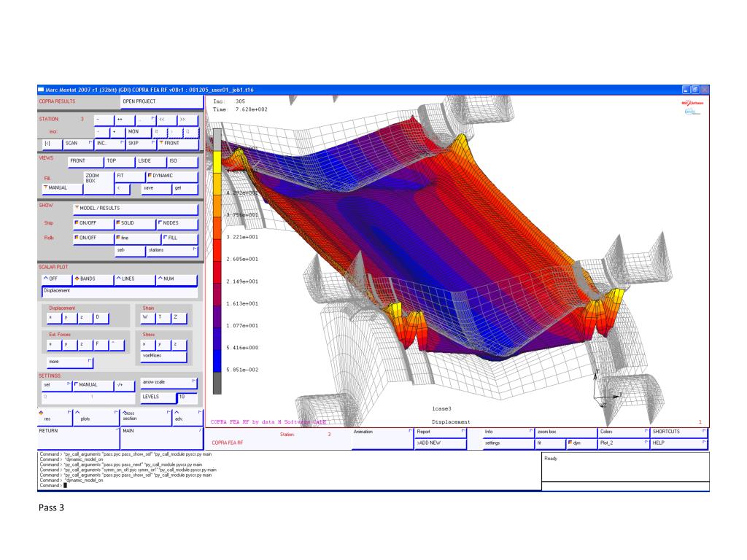Toggle DYNAMIC view mode
The image size is (747, 560).
[171, 176]
